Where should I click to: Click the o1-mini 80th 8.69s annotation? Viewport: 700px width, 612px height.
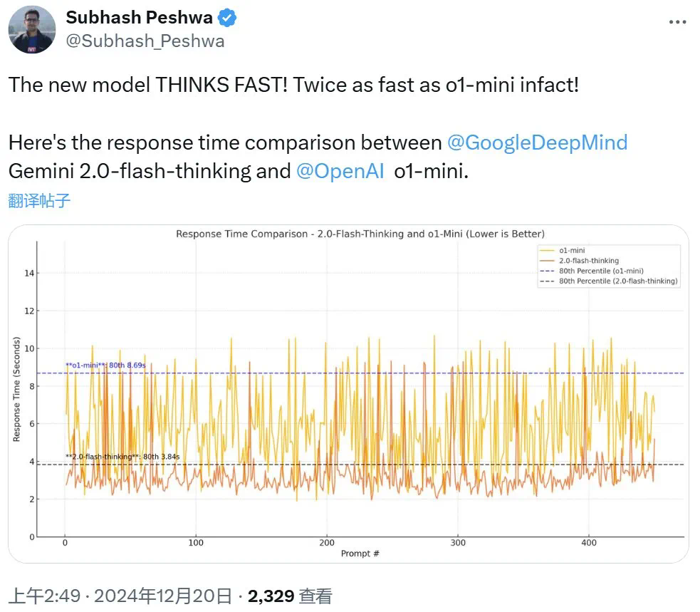coord(105,365)
